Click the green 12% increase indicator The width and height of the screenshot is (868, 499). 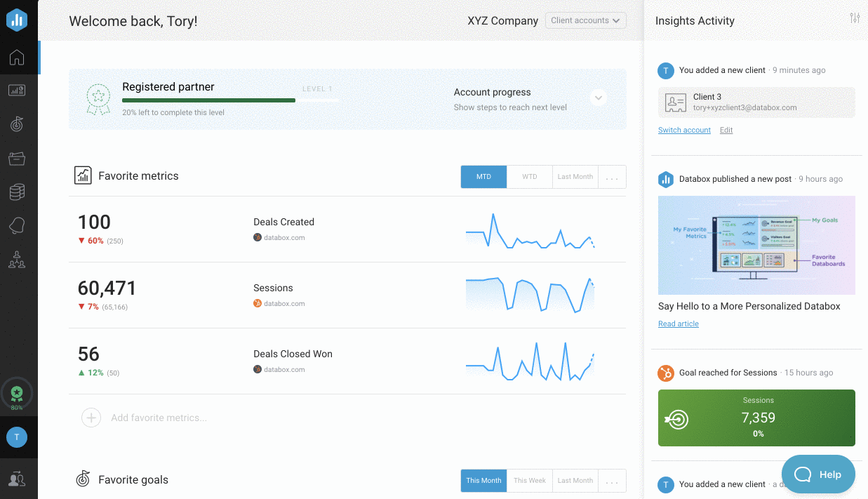click(91, 373)
